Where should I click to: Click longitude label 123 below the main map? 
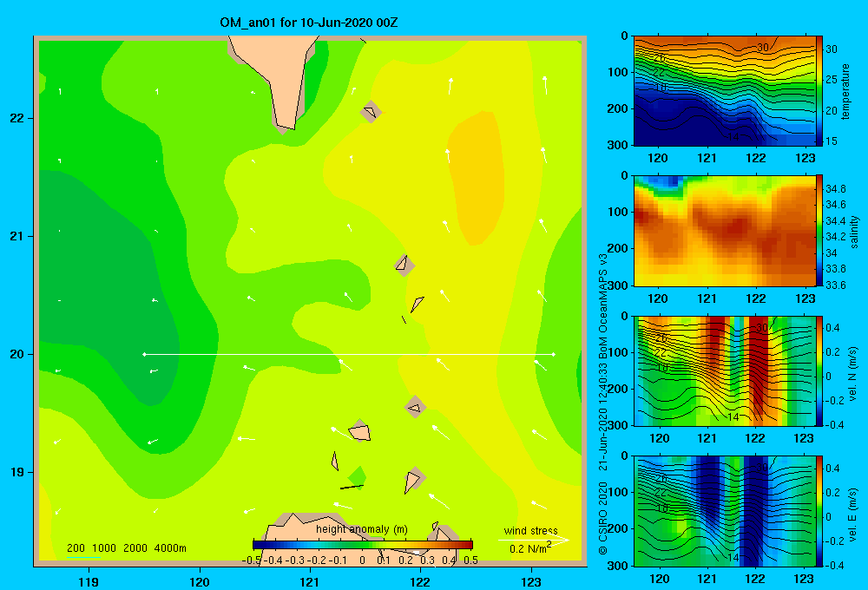coord(531,581)
